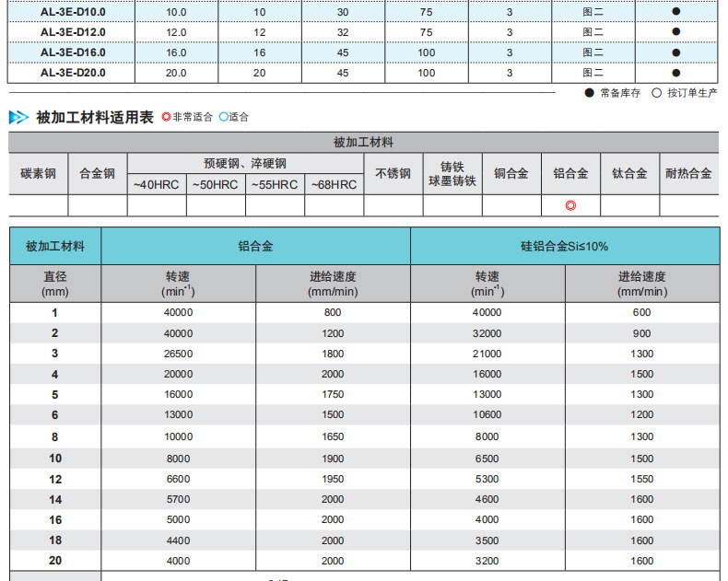Click the 直径 (mm) column header

[55, 284]
